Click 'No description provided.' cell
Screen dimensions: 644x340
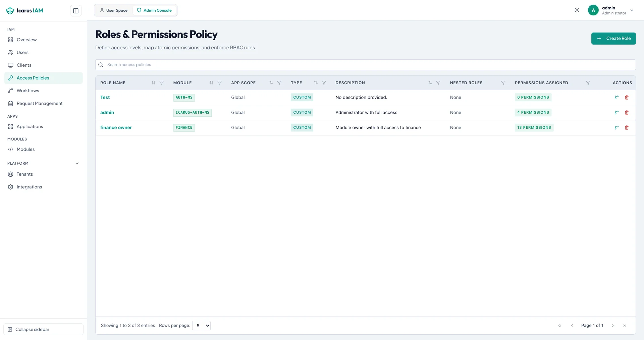click(x=361, y=98)
